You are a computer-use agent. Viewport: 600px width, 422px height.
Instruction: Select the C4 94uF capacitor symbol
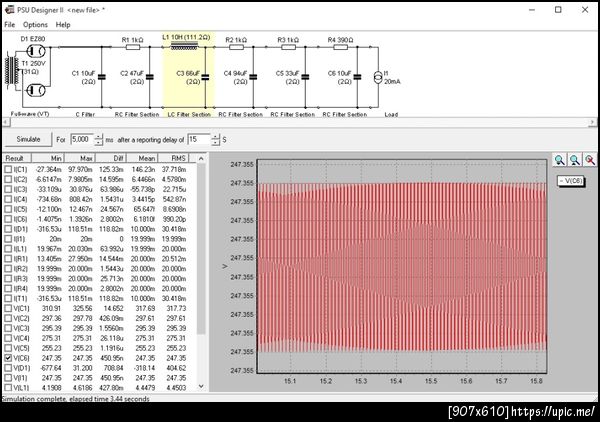(x=253, y=77)
